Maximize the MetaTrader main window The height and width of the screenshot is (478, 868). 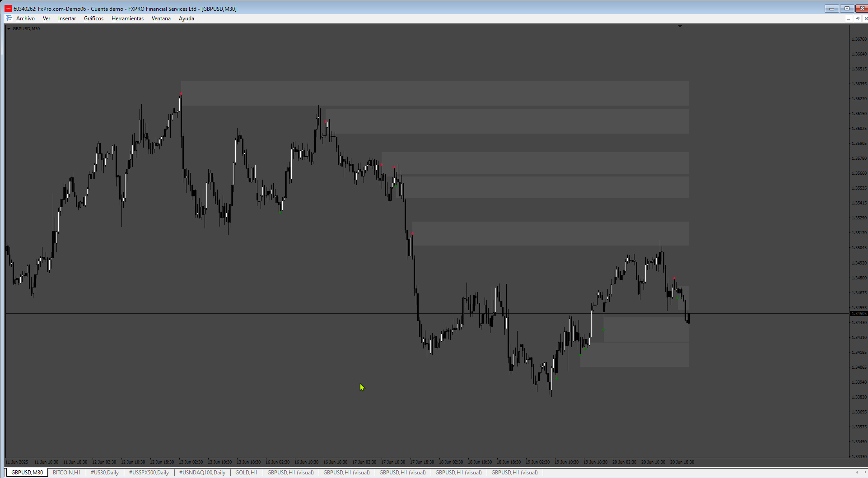[847, 9]
